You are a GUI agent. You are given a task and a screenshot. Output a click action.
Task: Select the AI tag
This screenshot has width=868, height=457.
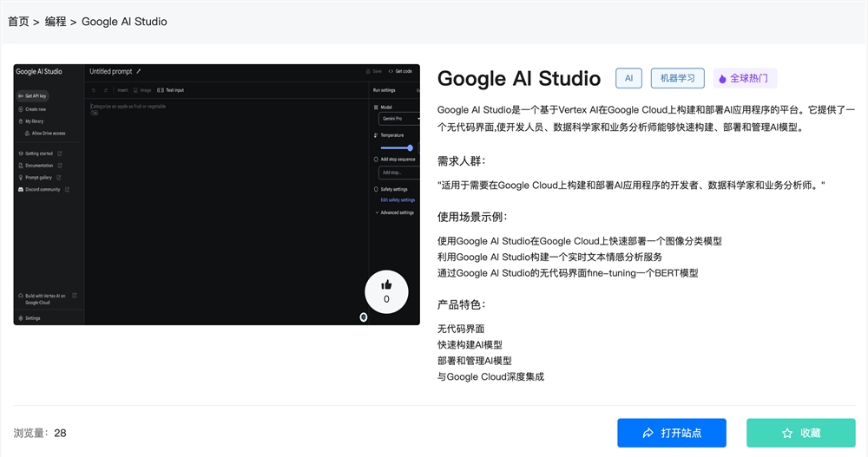[x=628, y=79]
